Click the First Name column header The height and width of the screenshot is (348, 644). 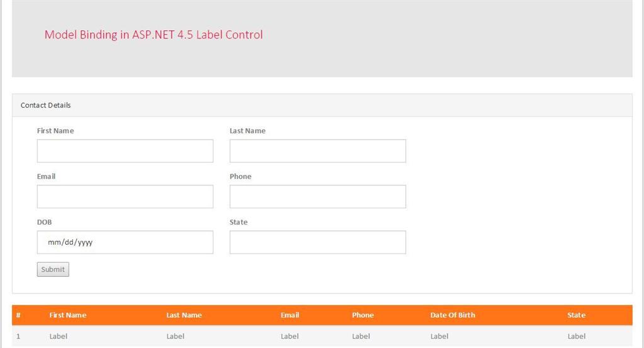68,315
